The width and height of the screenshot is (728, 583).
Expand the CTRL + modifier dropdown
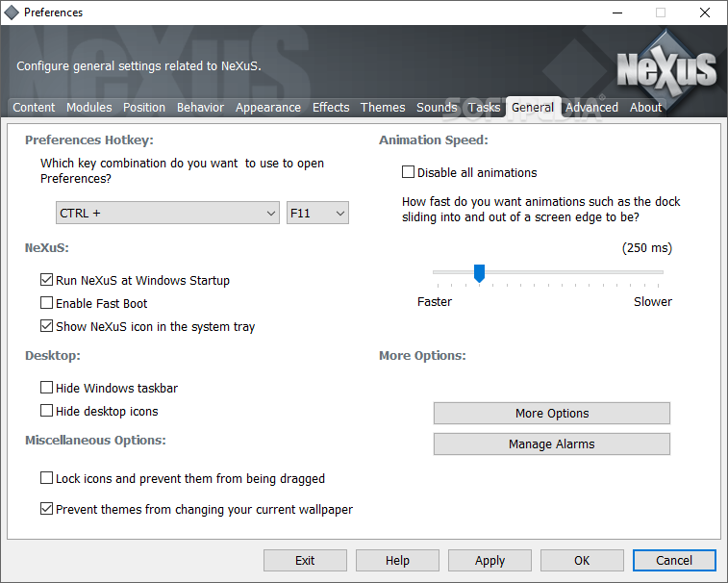pyautogui.click(x=167, y=214)
